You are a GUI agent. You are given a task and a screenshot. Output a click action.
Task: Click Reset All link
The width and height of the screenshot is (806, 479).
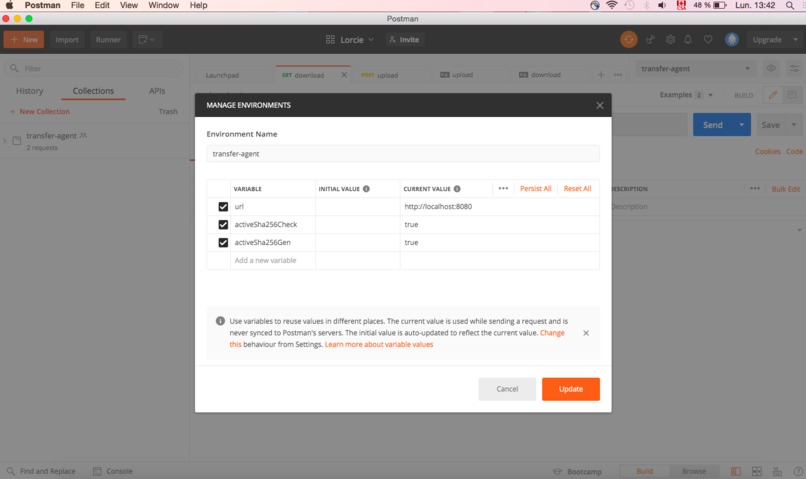tap(577, 189)
